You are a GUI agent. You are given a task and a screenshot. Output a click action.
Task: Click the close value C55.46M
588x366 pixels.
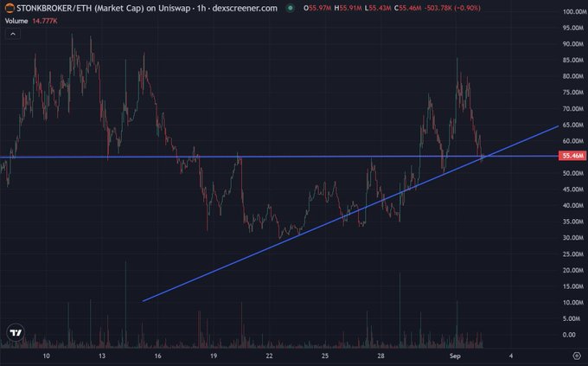pyautogui.click(x=408, y=8)
